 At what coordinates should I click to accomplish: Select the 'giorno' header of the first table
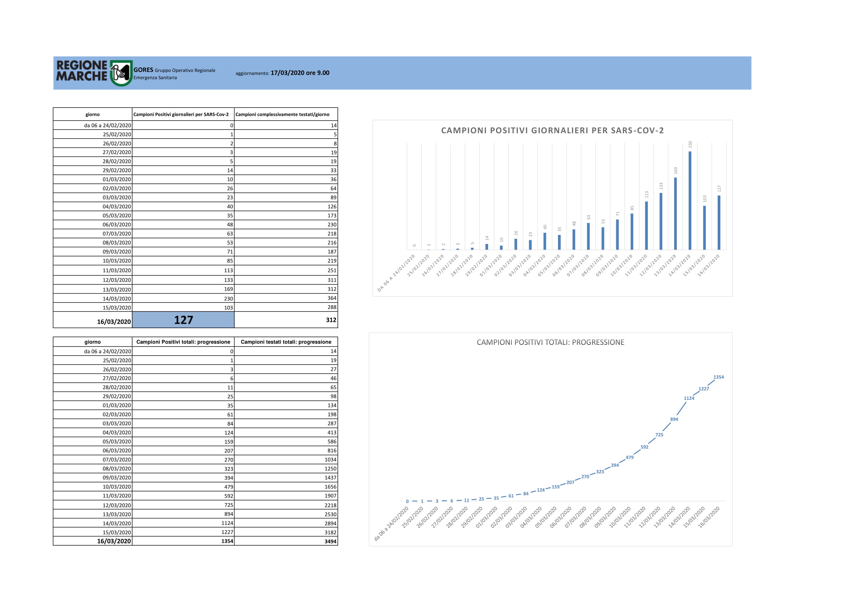click(92, 114)
